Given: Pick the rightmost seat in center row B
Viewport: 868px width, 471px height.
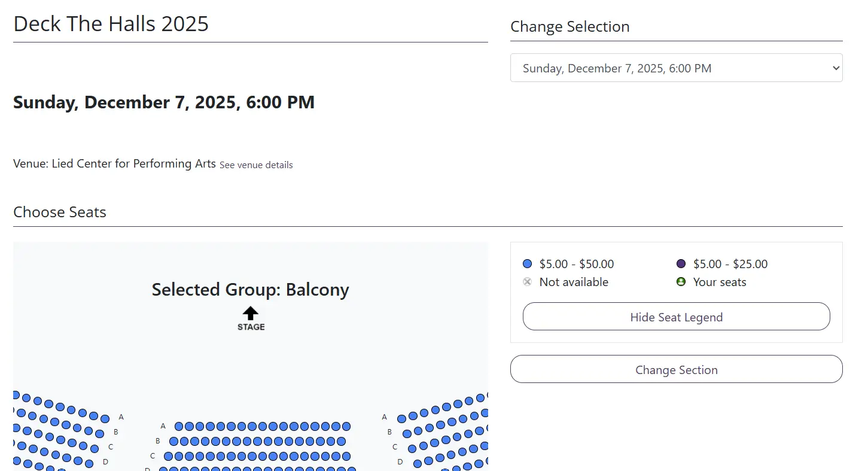Looking at the screenshot, I should (341, 442).
